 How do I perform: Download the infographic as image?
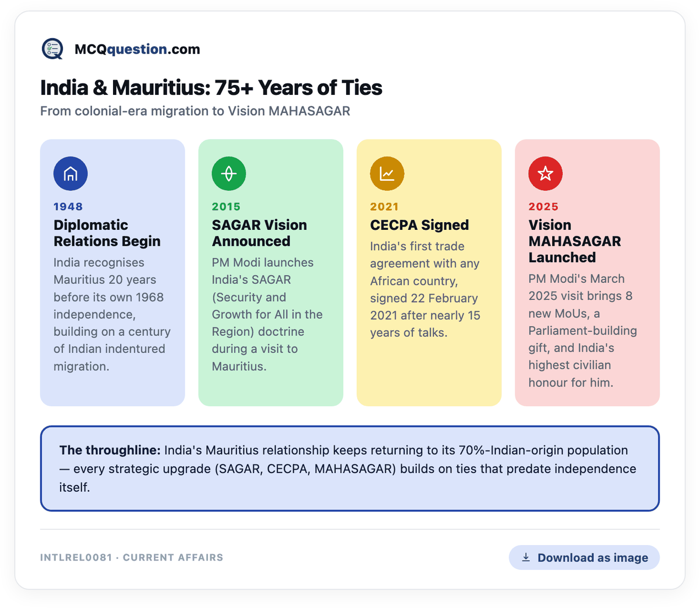(x=584, y=557)
